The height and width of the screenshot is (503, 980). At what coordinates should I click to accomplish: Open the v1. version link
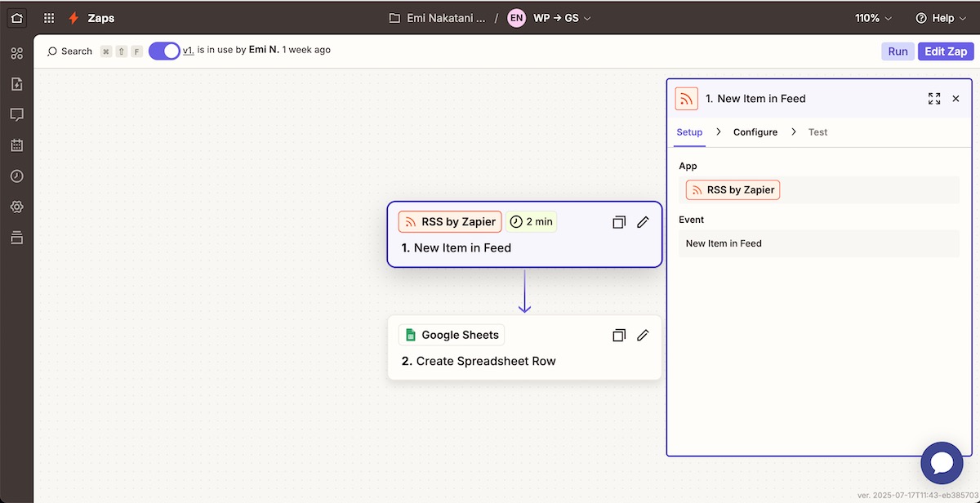point(188,50)
